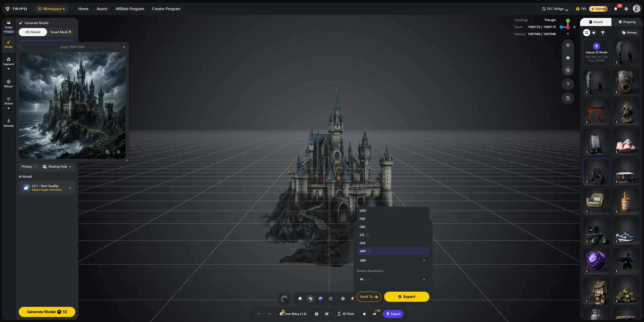Click the gift icon in bottom toolbar
This screenshot has height=322, width=644.
316,314
